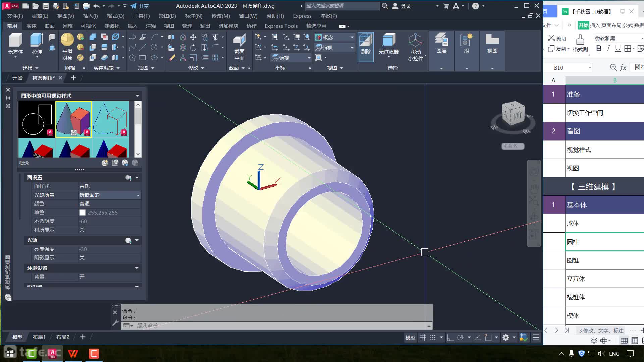Click 剪切 in the spreadsheet window
The height and width of the screenshot is (362, 644).
pyautogui.click(x=557, y=38)
